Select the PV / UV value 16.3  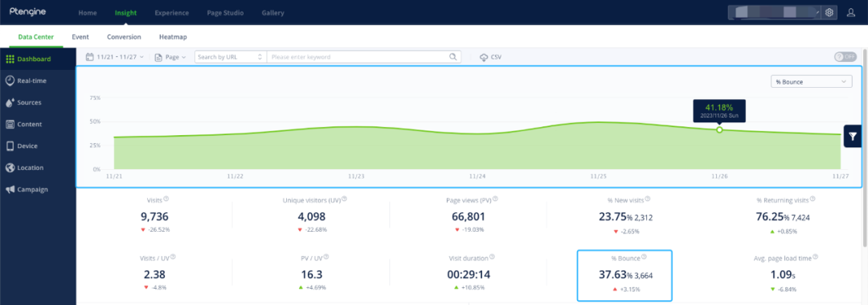(311, 274)
